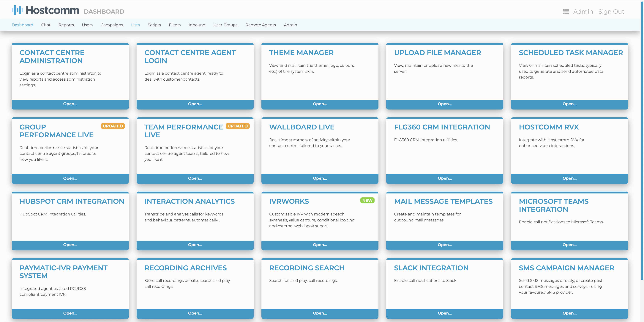644x322 pixels.
Task: Click the UPDATED badge on Group Performance Live
Action: pos(113,126)
